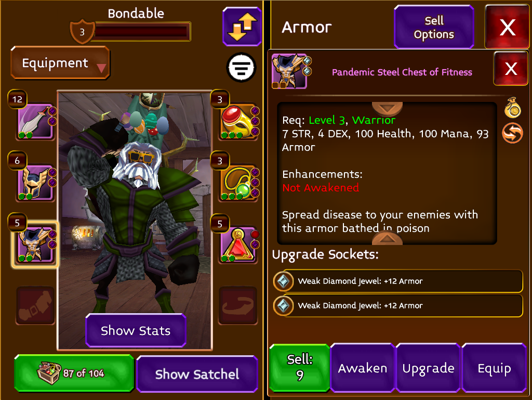
Task: Open inventory chest 87 of 104
Action: click(x=74, y=373)
